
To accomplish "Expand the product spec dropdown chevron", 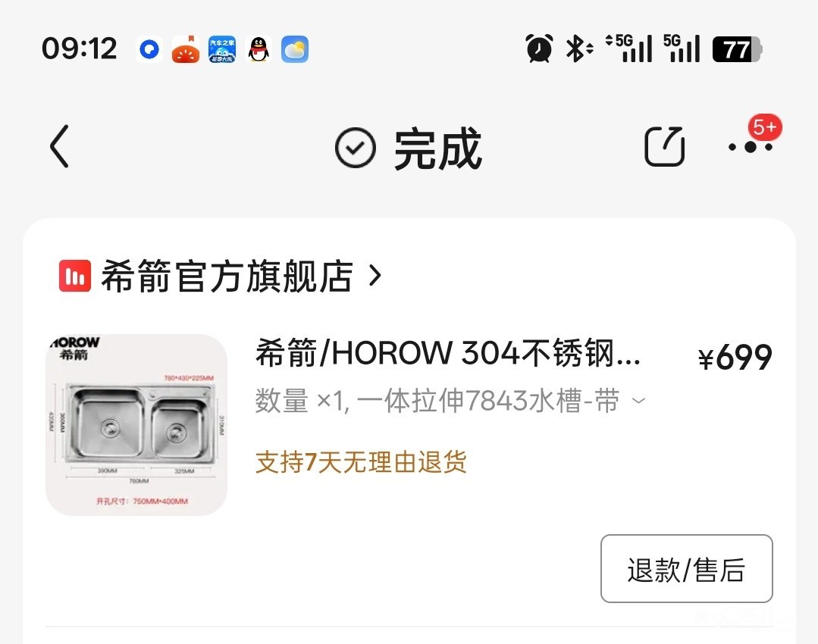I will pyautogui.click(x=638, y=401).
